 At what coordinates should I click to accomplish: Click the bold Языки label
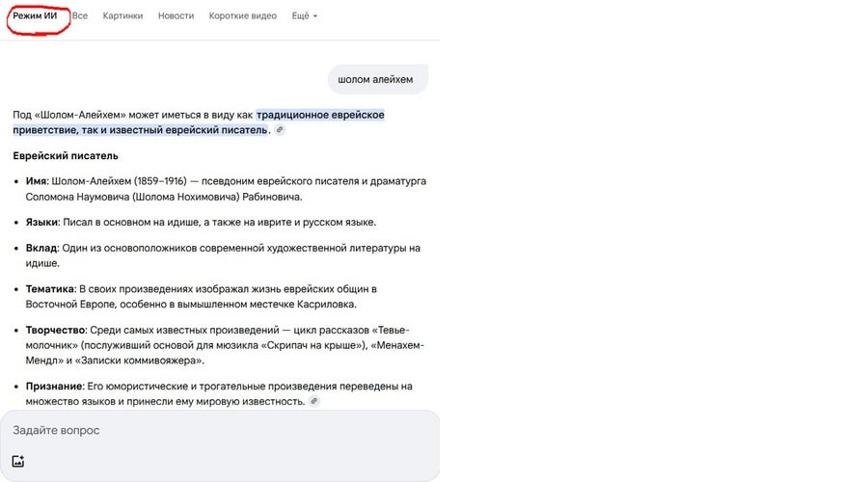42,222
